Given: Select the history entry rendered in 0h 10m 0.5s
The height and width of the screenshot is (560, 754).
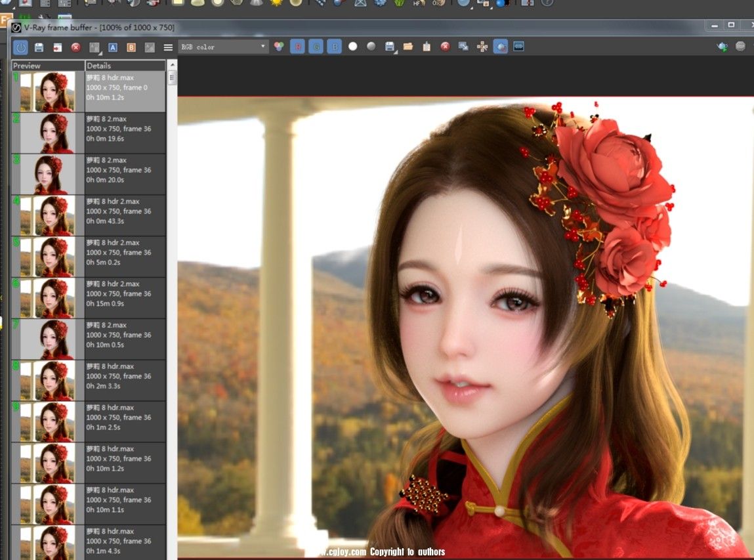Looking at the screenshot, I should pyautogui.click(x=89, y=339).
